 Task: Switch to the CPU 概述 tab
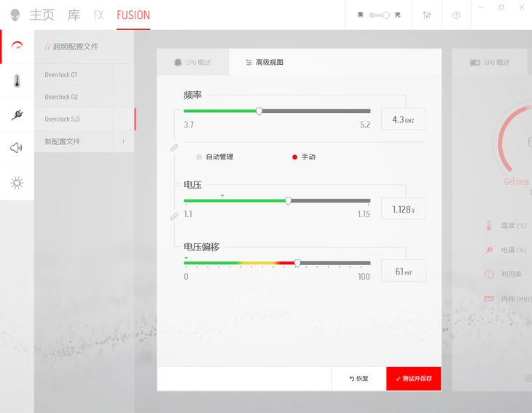(x=192, y=63)
